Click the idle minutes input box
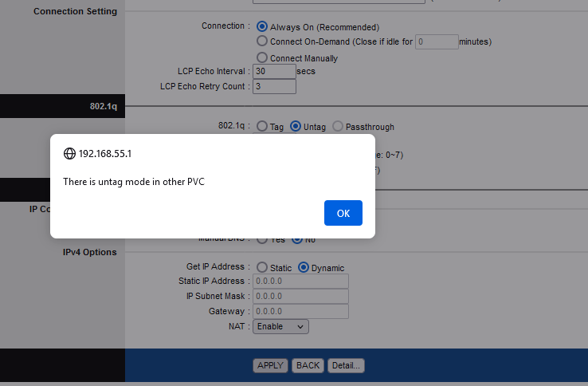The image size is (588, 386). coord(437,41)
